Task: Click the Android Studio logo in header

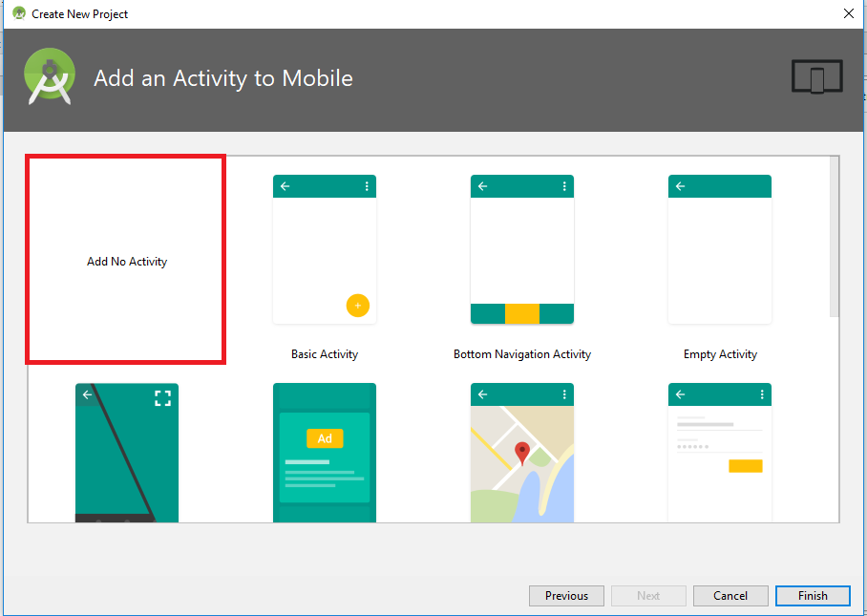Action: [50, 76]
